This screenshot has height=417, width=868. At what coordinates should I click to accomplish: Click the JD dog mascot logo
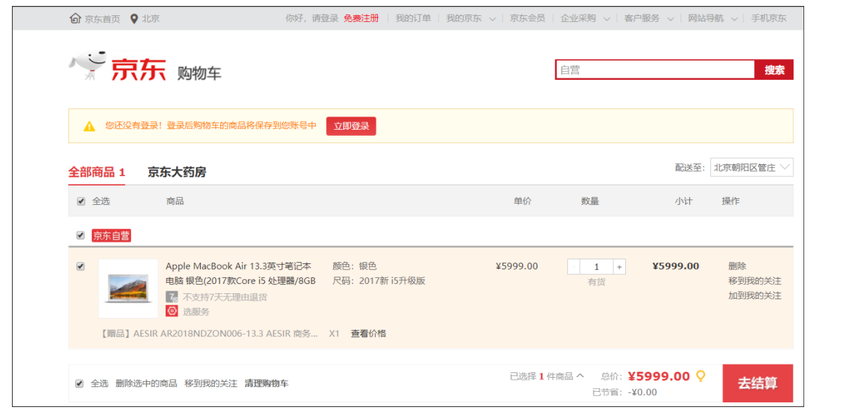tap(88, 65)
